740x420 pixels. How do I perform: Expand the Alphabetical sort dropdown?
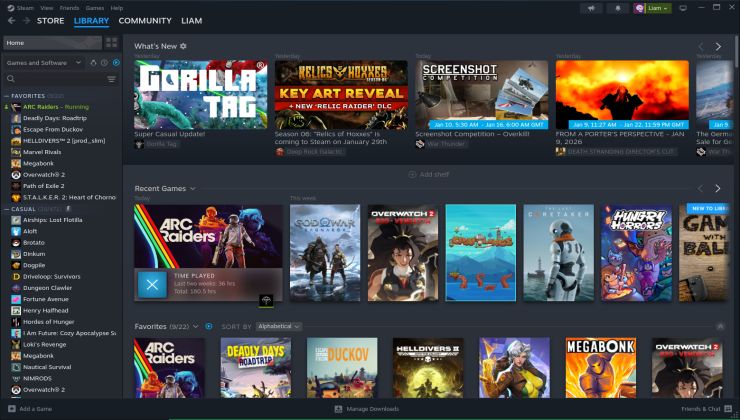(278, 326)
